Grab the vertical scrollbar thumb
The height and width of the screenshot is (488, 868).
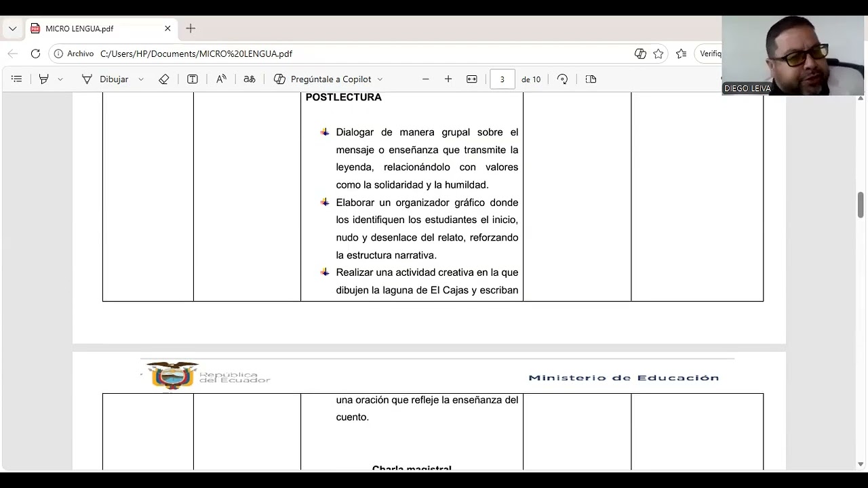[x=861, y=205]
